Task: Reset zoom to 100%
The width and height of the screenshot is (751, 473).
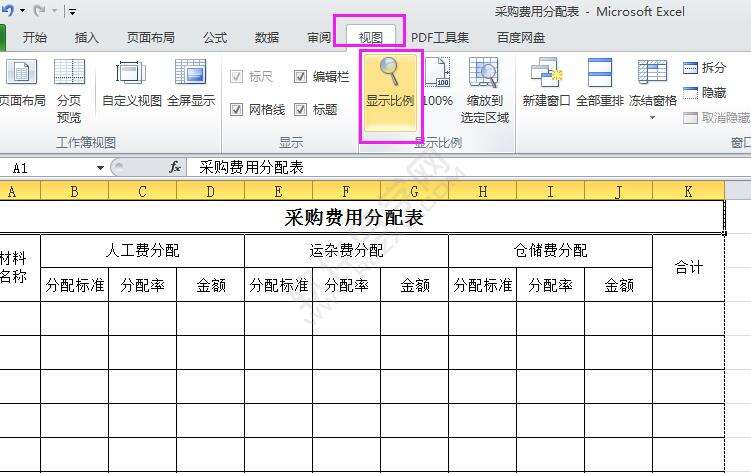Action: [438, 83]
